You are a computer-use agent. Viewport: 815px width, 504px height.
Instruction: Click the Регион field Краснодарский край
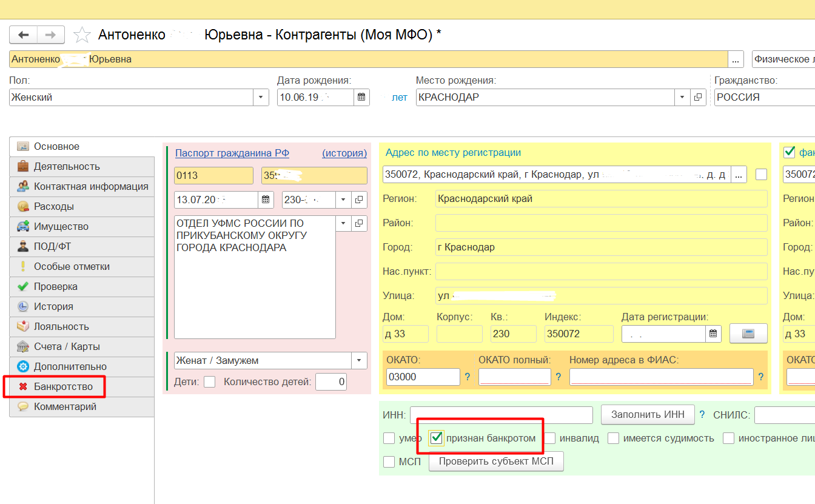[602, 198]
